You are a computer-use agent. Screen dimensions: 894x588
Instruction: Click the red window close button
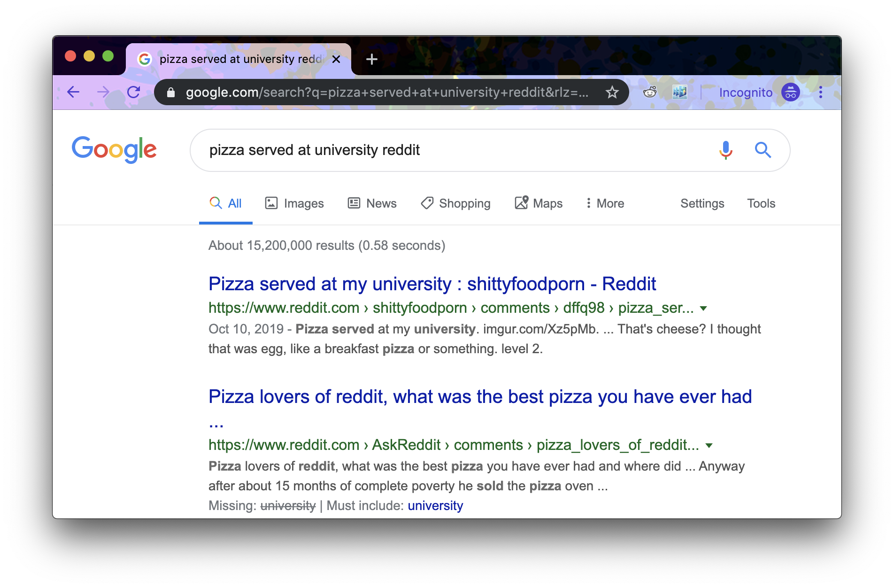point(70,56)
